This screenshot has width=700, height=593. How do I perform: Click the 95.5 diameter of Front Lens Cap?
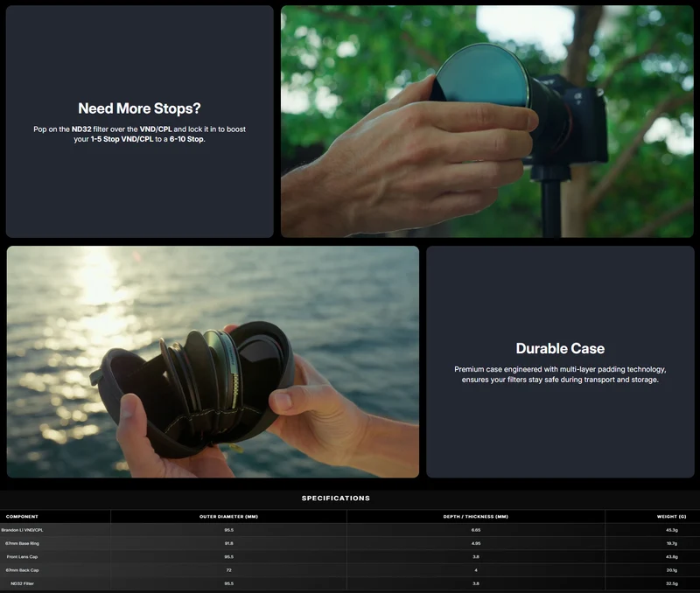(228, 557)
